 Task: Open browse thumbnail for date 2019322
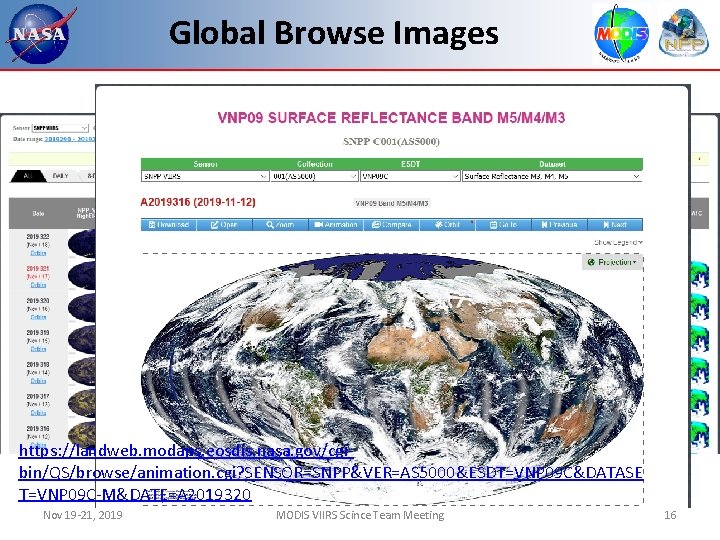[x=82, y=244]
